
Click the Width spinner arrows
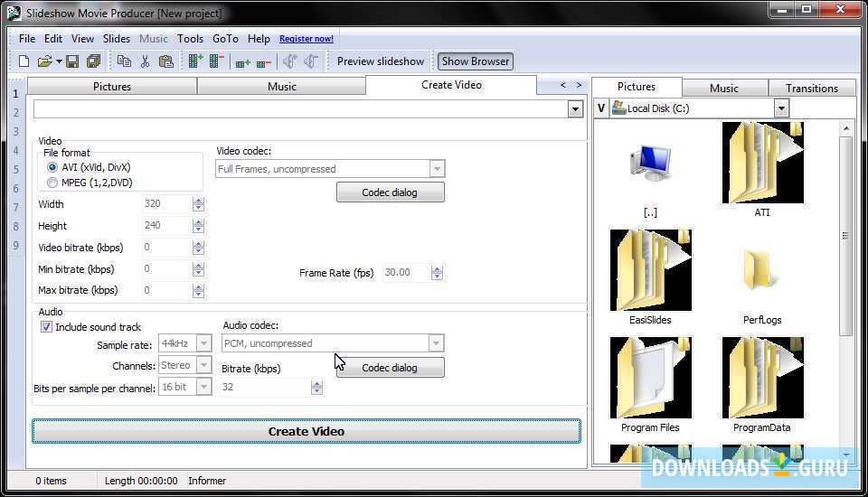[x=198, y=204]
